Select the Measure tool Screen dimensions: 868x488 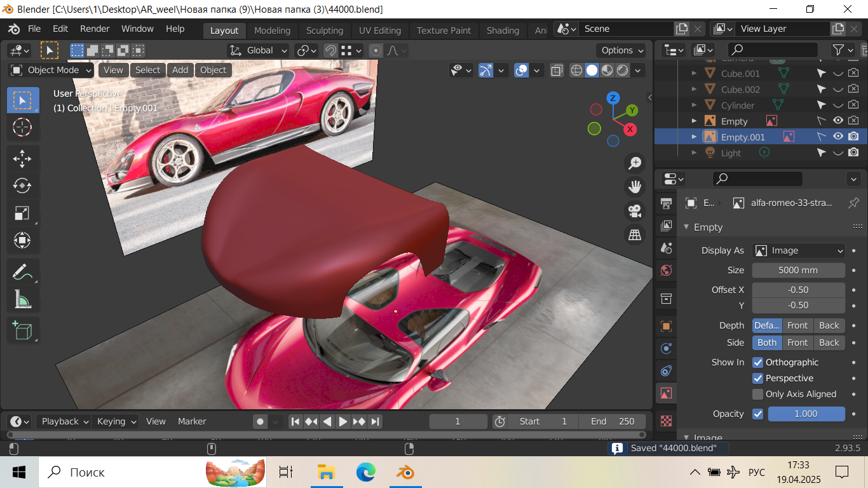point(22,299)
